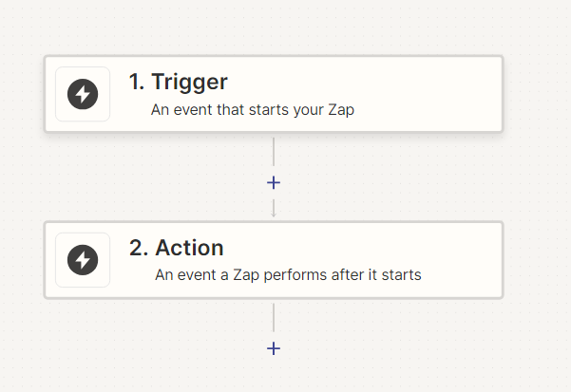Viewport: 571px width, 392px height.
Task: Add a new step below the Action card
Action: 274,348
